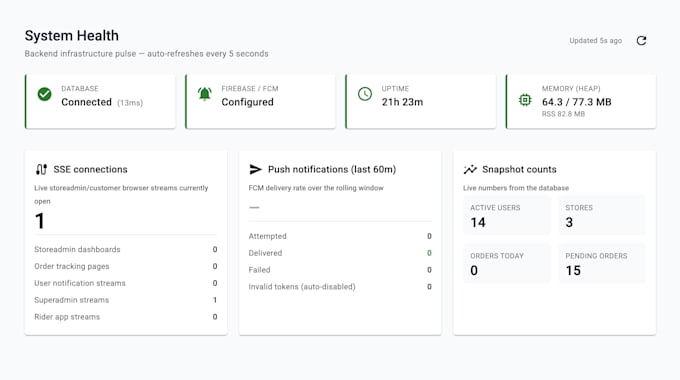The height and width of the screenshot is (380, 680).
Task: Click the RSS 82.8 MB label
Action: point(563,114)
